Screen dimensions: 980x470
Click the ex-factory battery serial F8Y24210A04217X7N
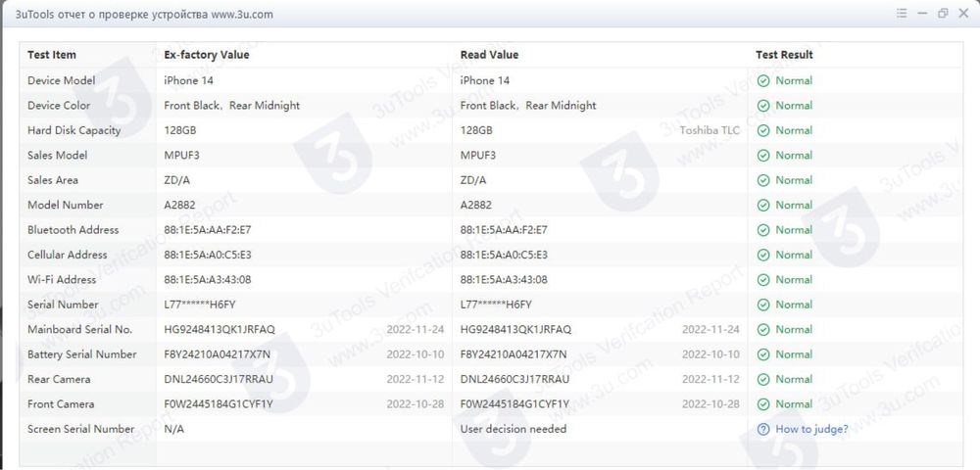point(217,354)
